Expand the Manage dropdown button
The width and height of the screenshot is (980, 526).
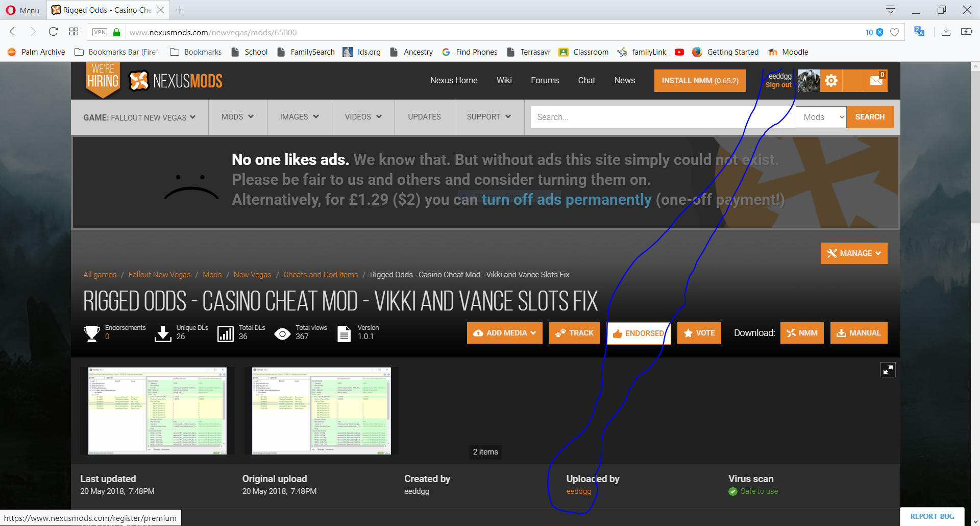coord(854,253)
